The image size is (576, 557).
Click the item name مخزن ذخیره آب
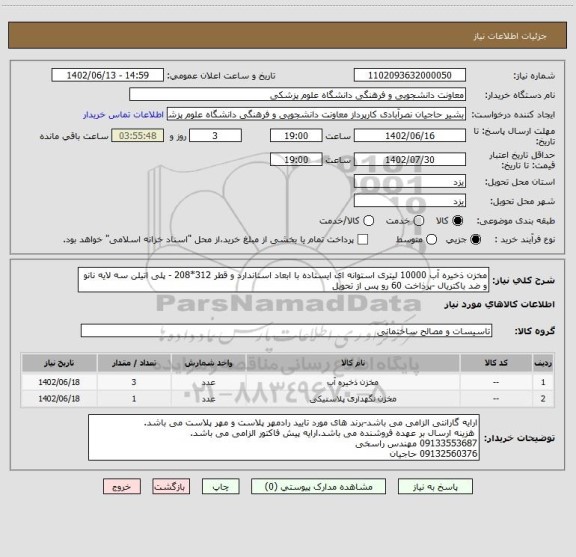coord(353,382)
